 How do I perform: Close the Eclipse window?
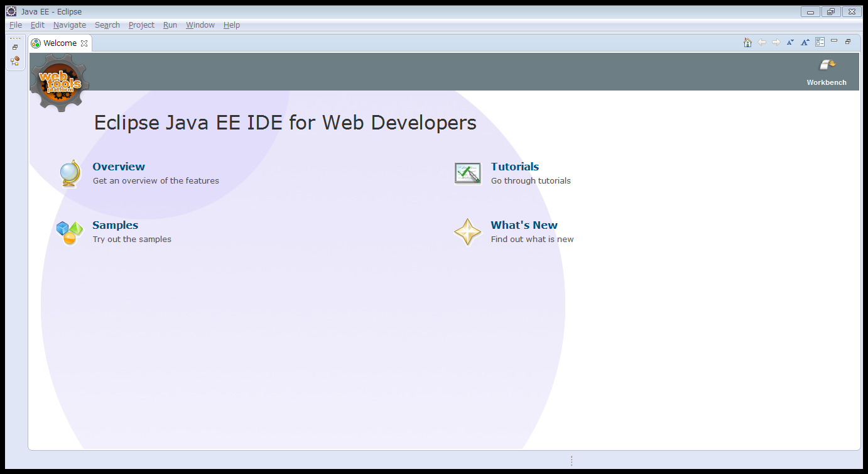[852, 11]
